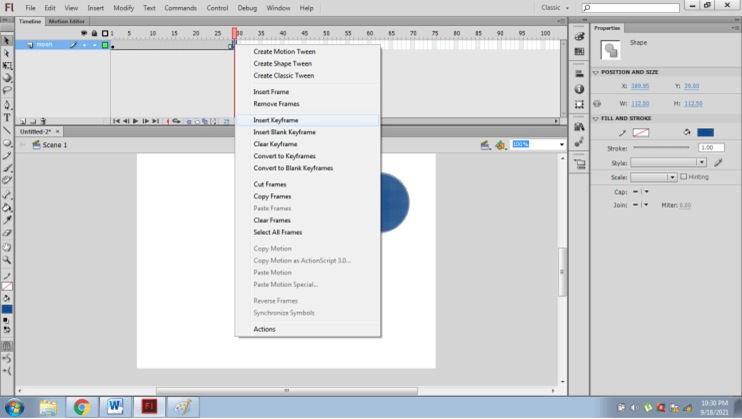Toggle show/hide all layers eye icon

tap(84, 33)
